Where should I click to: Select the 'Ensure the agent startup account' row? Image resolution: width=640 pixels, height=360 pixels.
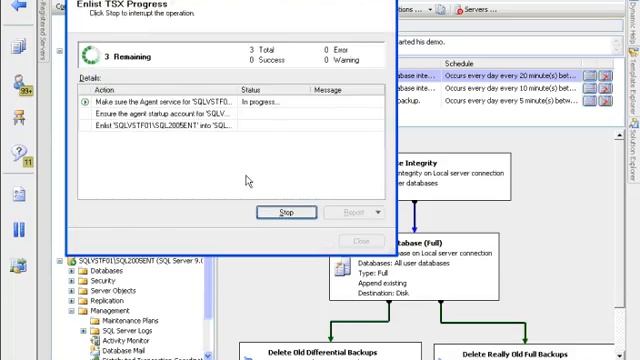click(x=231, y=114)
